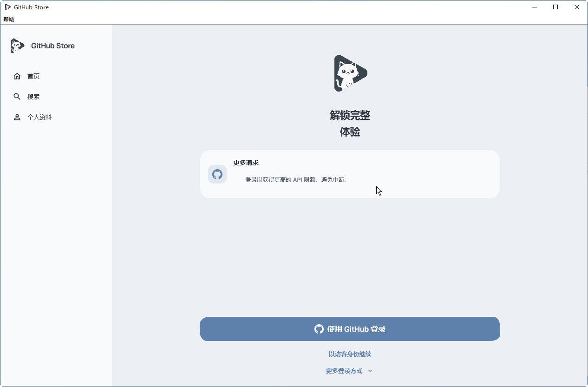This screenshot has height=387, width=588.
Task: Click the chevron beside 更多登录方式
Action: tap(370, 371)
